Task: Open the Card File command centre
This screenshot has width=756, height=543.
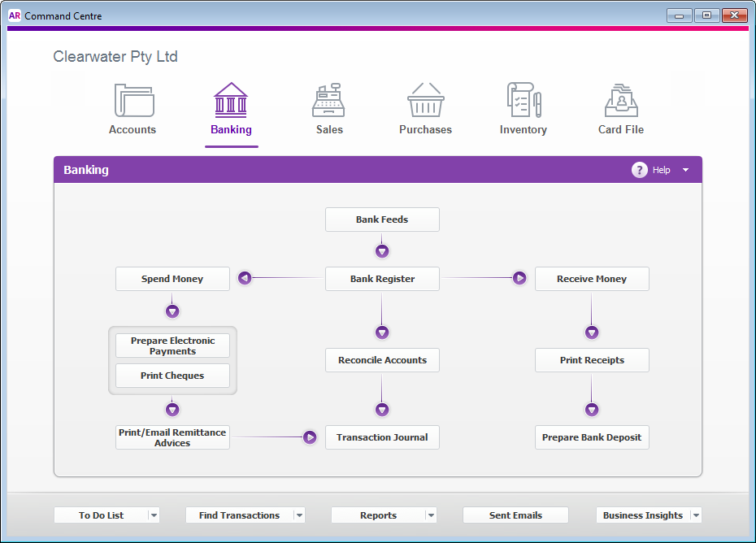Action: click(x=620, y=106)
